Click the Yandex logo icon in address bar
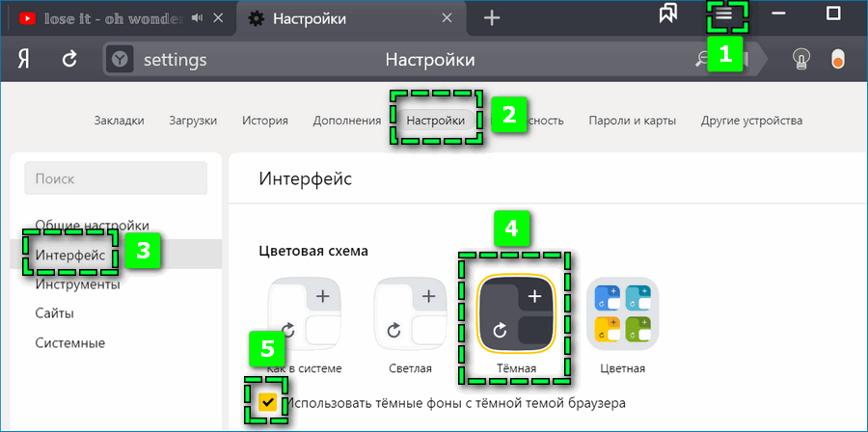 (x=121, y=59)
